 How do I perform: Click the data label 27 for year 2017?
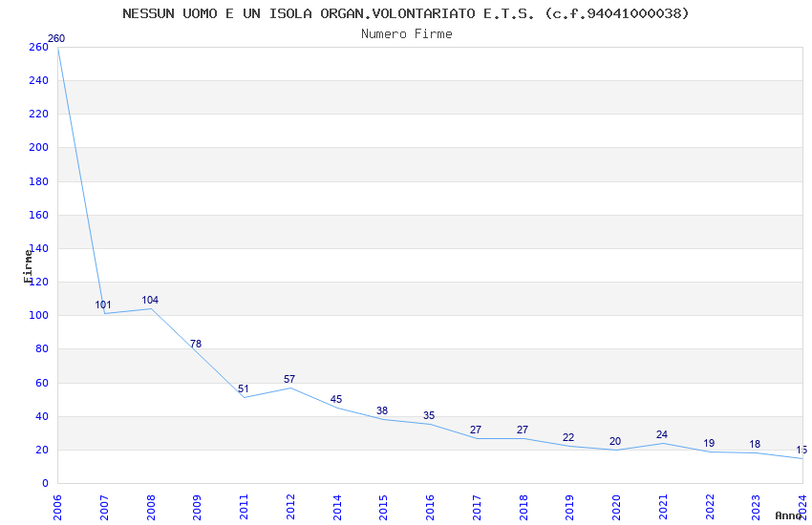coord(476,430)
